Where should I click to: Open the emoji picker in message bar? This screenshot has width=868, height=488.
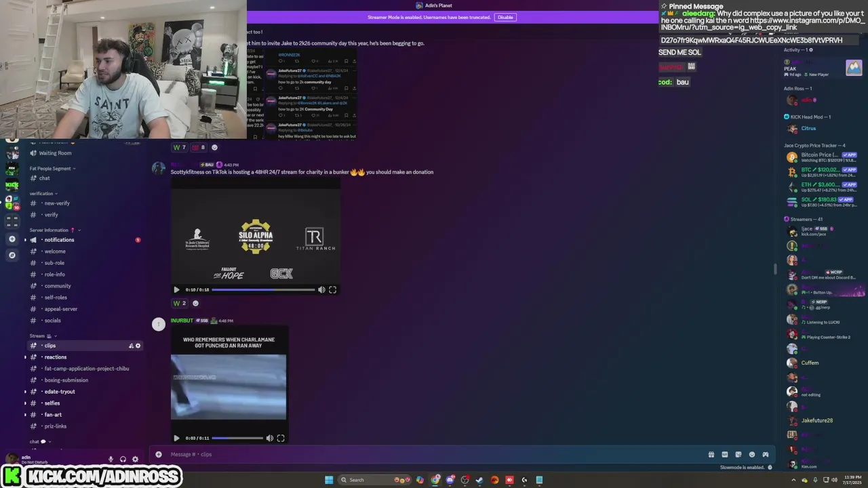(751, 454)
